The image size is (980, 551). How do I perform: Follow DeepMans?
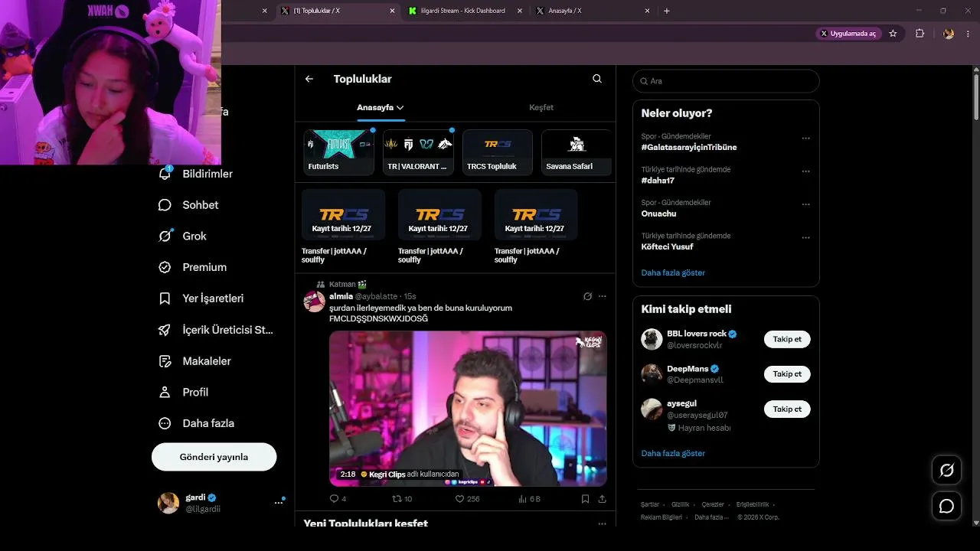[x=787, y=374]
